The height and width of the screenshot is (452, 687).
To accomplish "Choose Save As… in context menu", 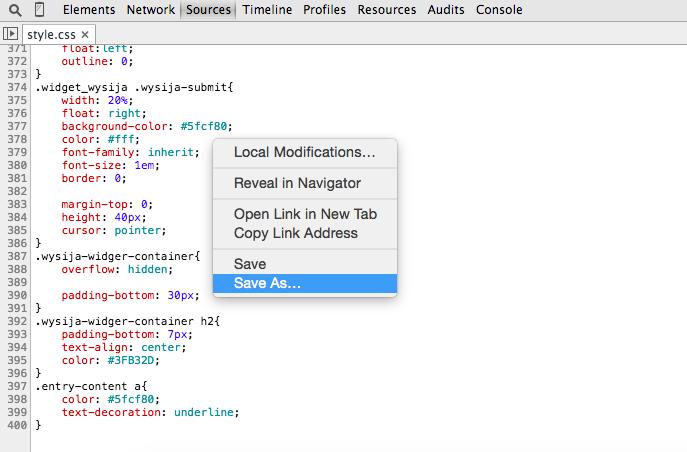I will tap(266, 284).
